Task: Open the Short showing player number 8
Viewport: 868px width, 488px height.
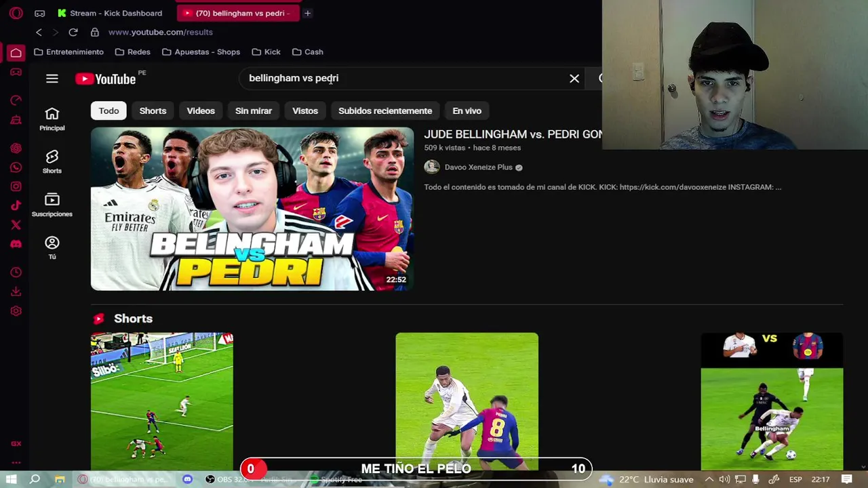Action: click(x=467, y=401)
